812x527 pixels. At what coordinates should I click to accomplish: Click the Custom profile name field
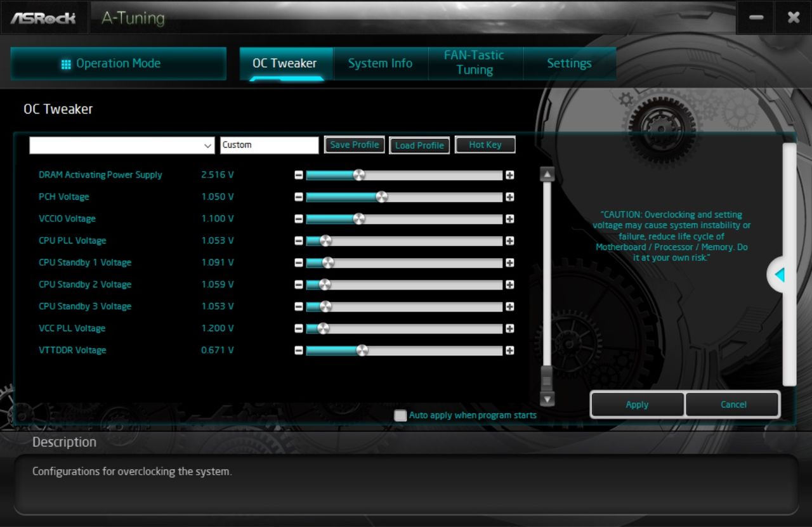tap(269, 145)
